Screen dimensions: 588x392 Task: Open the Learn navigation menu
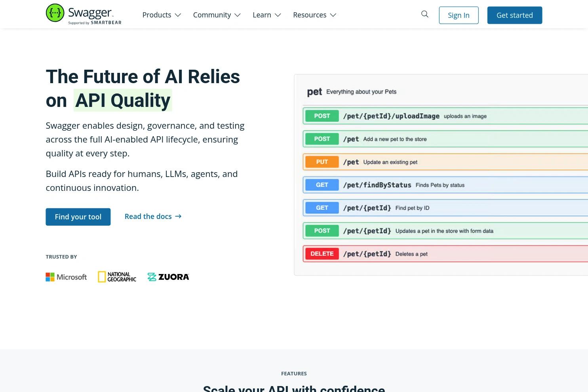click(x=267, y=15)
